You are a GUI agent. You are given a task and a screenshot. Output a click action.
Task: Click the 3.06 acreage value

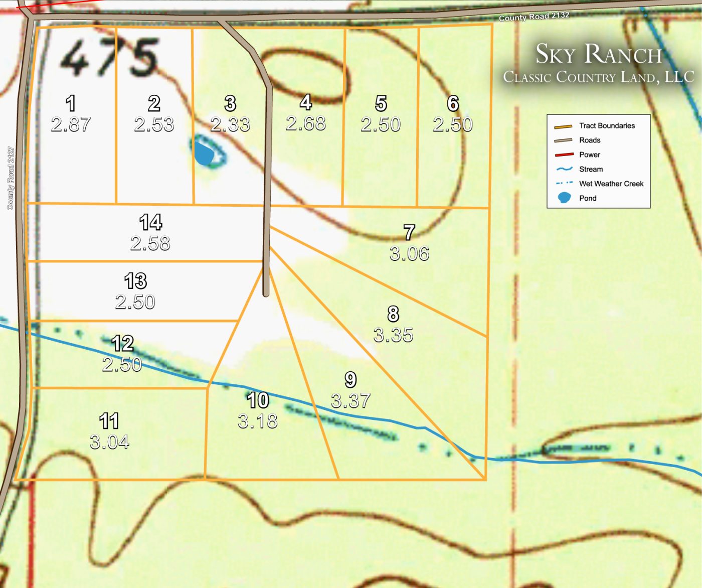[x=410, y=254]
